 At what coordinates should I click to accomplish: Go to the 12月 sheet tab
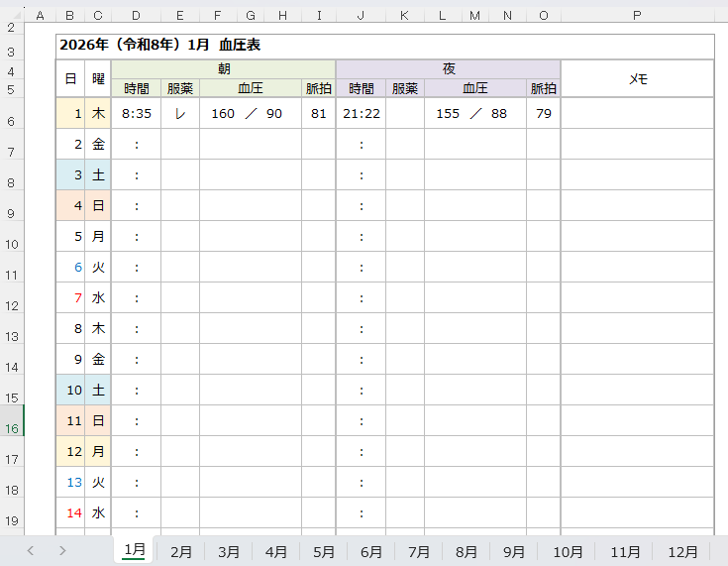682,552
